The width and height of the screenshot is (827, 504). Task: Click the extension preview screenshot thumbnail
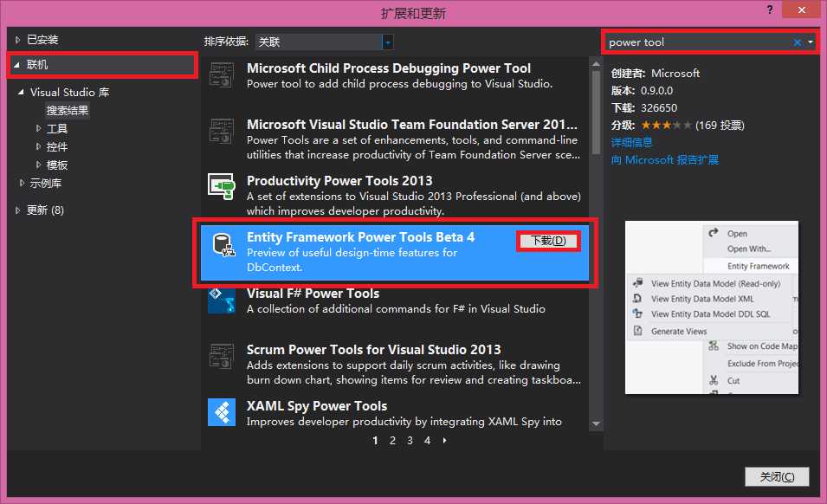point(712,307)
